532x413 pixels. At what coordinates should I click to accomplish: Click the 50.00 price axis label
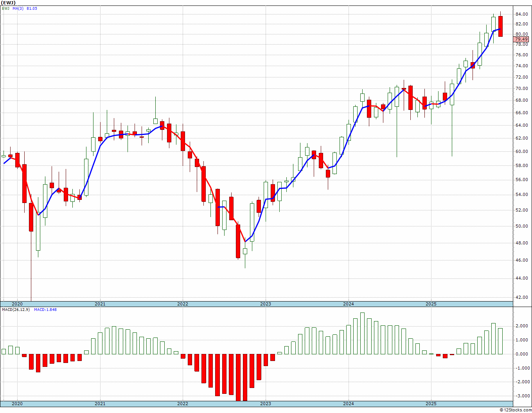click(521, 226)
